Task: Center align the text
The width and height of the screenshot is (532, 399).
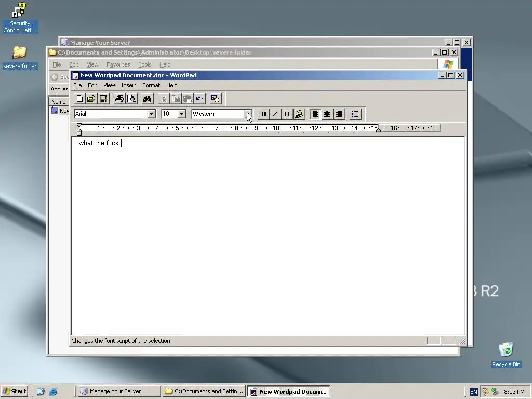Action: (327, 114)
